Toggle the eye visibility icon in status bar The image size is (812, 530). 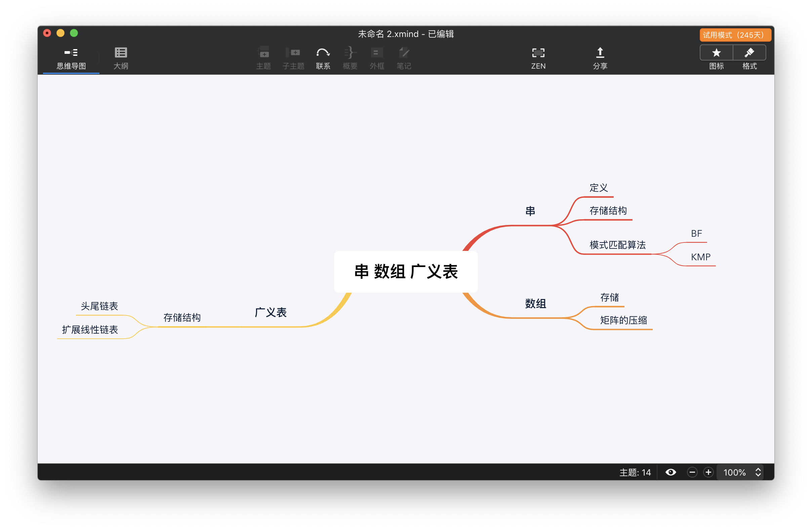(x=671, y=472)
